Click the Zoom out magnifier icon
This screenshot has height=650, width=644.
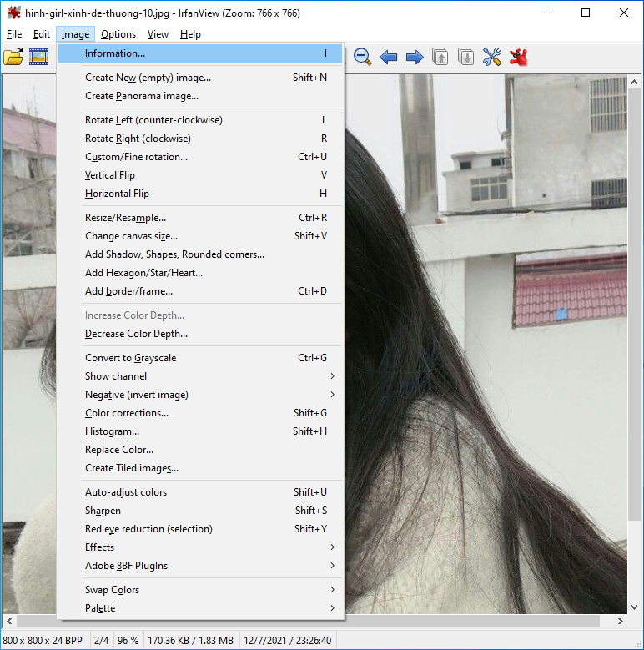click(362, 57)
